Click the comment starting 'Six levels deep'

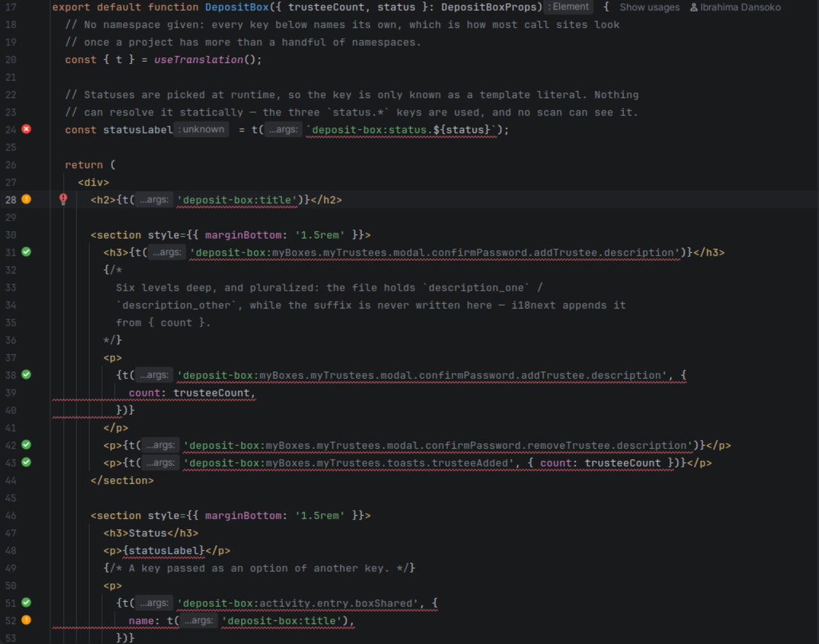click(x=329, y=288)
